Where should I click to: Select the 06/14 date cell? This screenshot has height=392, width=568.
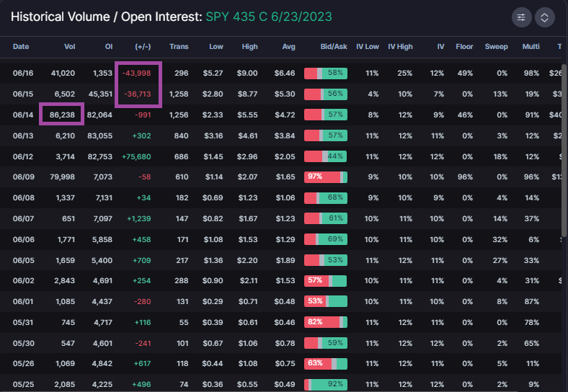pos(23,115)
